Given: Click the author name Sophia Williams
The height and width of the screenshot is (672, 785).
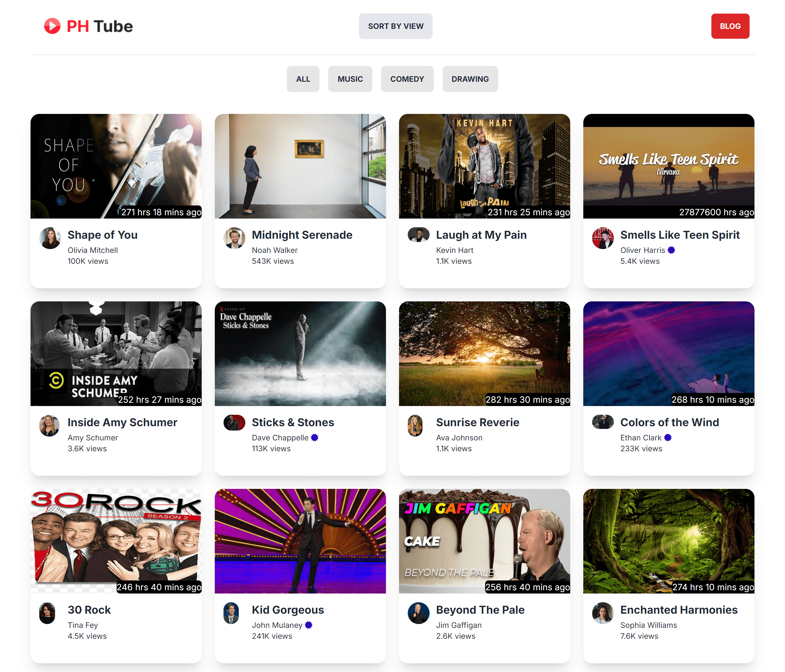Looking at the screenshot, I should (x=648, y=625).
